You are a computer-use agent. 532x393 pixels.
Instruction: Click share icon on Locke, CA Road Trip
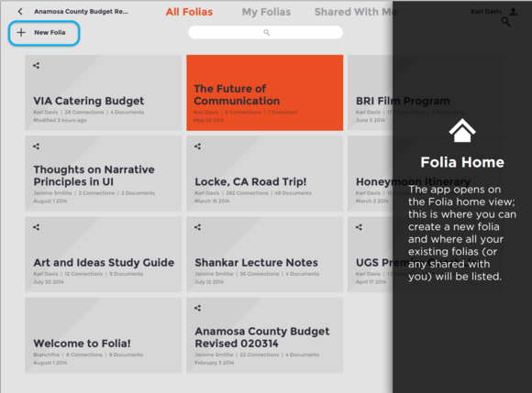[x=197, y=147]
